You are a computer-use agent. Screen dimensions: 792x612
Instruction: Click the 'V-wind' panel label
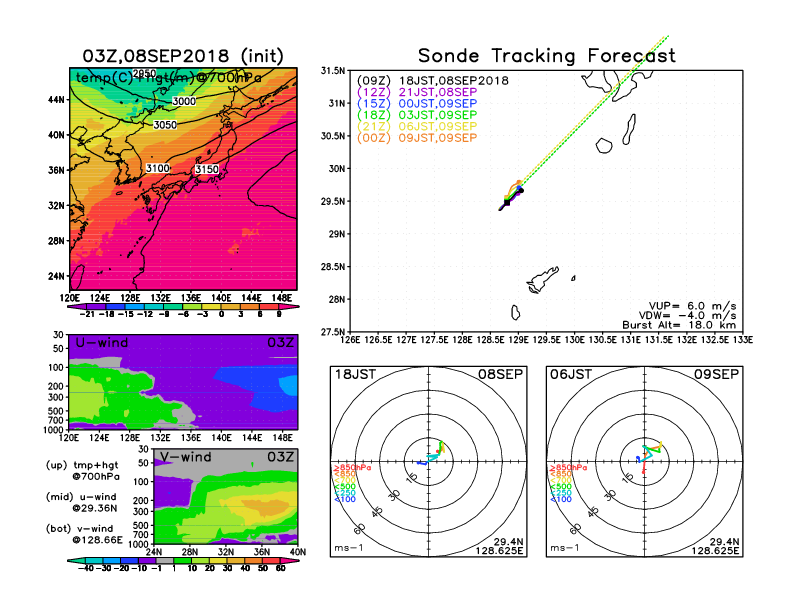(185, 457)
